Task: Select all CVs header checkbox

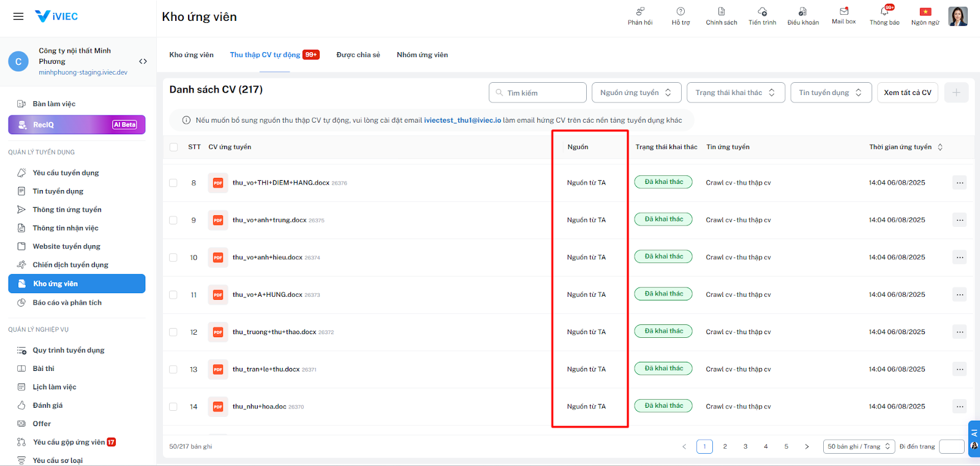Action: (x=174, y=147)
